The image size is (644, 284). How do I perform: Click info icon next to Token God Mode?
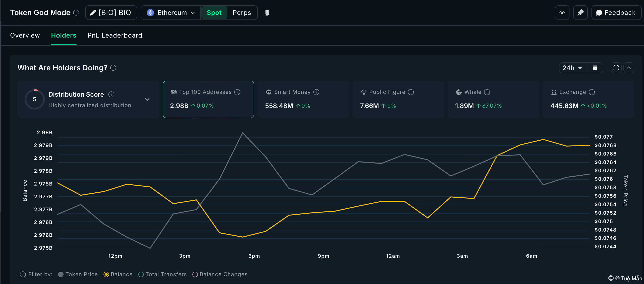[x=76, y=13]
